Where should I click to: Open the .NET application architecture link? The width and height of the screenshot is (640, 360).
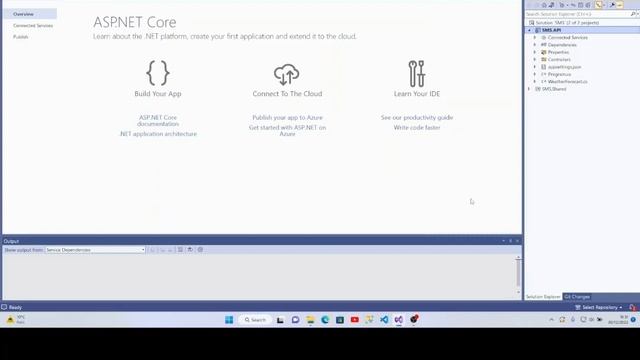[158, 134]
